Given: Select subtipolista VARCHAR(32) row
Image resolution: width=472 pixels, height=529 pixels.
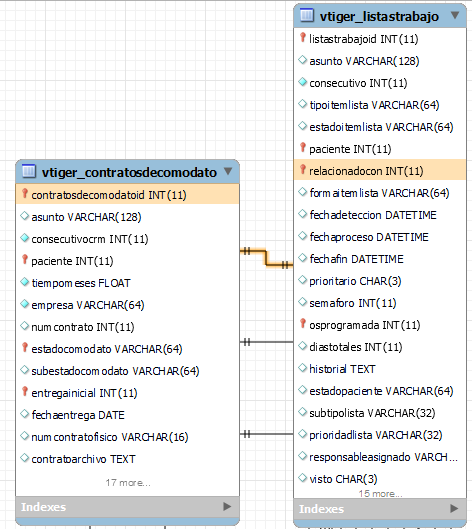Looking at the screenshot, I should [x=380, y=413].
